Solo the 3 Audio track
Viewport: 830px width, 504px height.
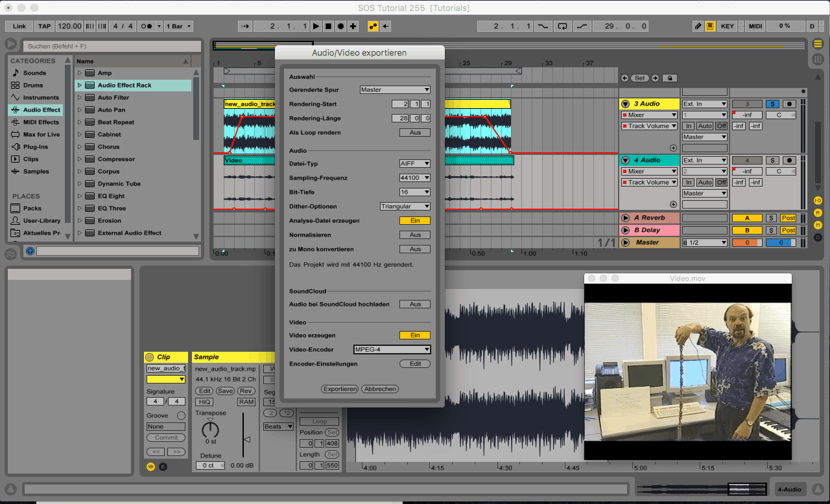[772, 104]
